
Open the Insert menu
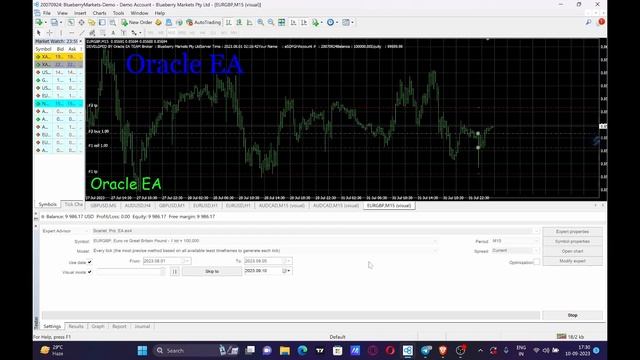pyautogui.click(x=80, y=13)
